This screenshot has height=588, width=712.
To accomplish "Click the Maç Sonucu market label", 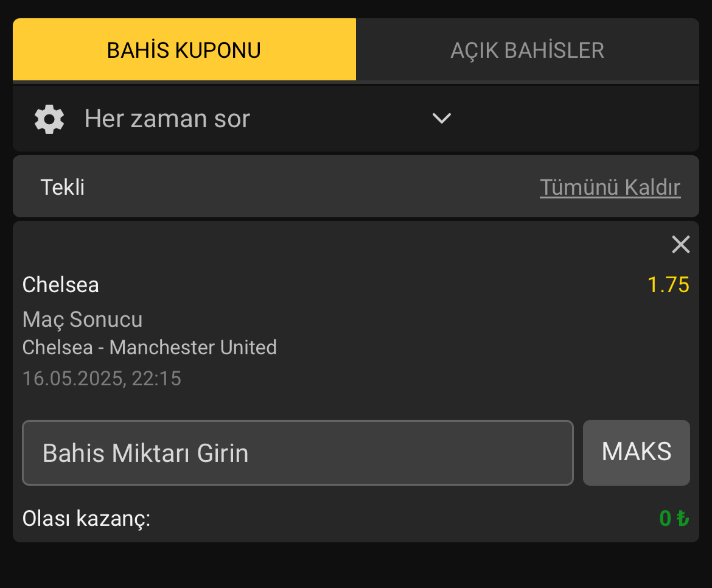I will point(82,320).
